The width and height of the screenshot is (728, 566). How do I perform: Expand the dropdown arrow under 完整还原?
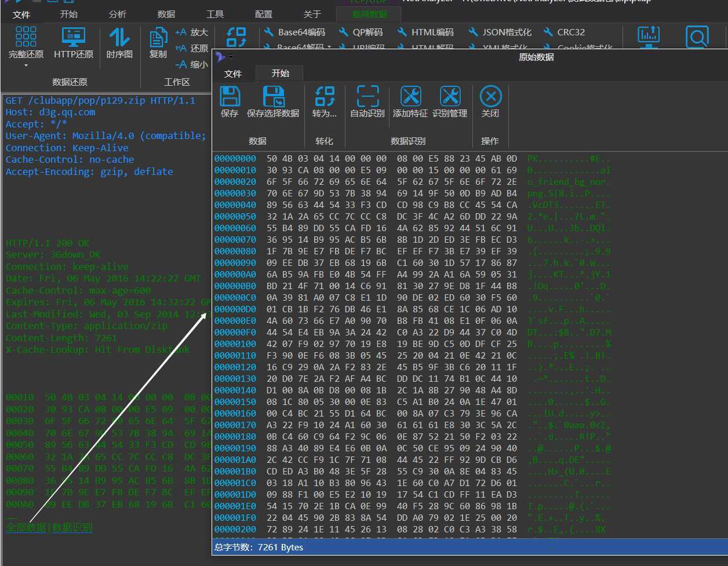[x=26, y=65]
